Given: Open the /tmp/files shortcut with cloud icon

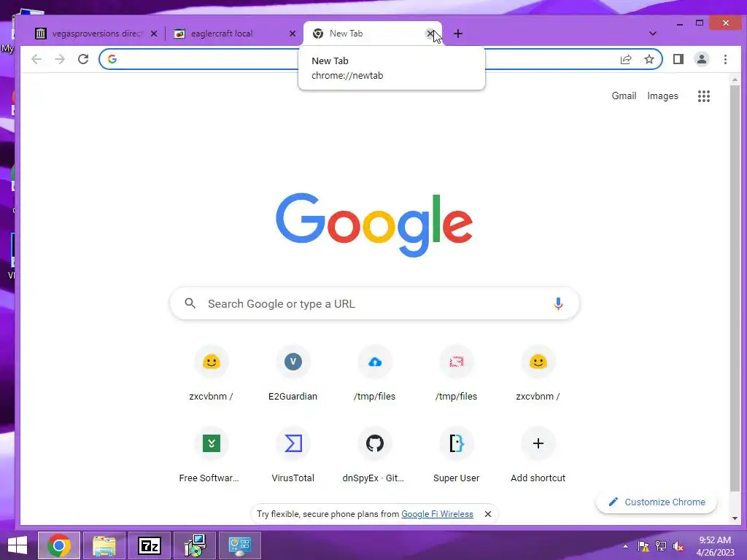Looking at the screenshot, I should coord(375,375).
